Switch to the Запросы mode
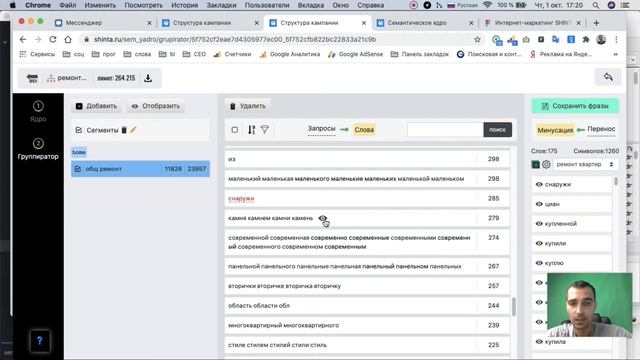This screenshot has width=640, height=360. click(322, 129)
